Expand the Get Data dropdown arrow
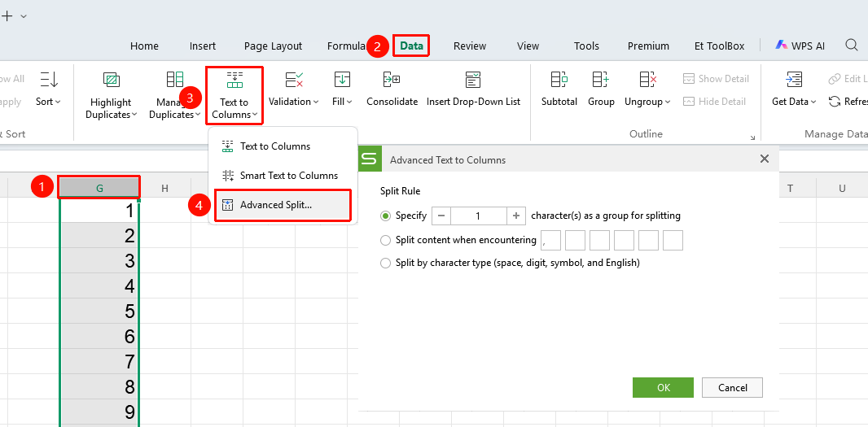The width and height of the screenshot is (868, 427). tap(813, 102)
